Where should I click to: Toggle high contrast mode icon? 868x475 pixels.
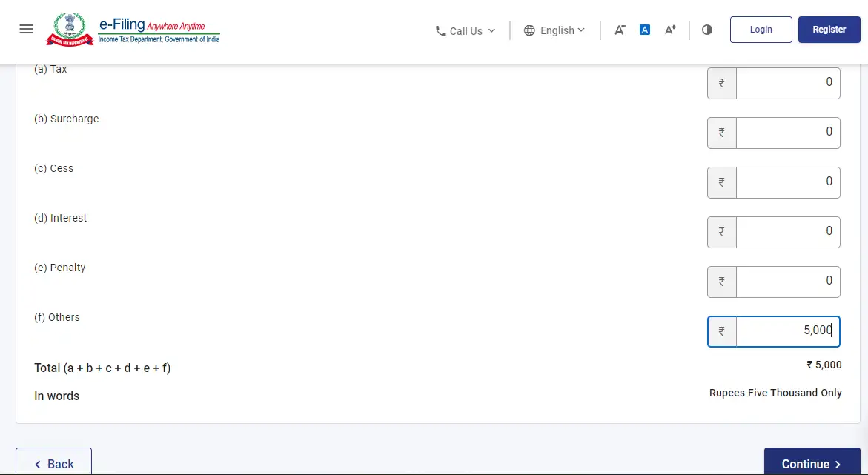707,30
